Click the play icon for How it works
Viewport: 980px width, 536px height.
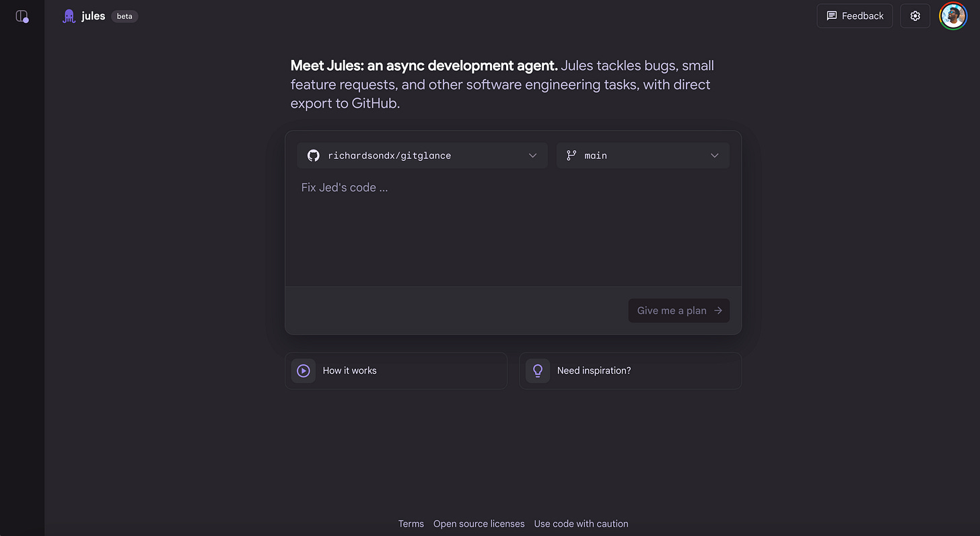click(304, 370)
